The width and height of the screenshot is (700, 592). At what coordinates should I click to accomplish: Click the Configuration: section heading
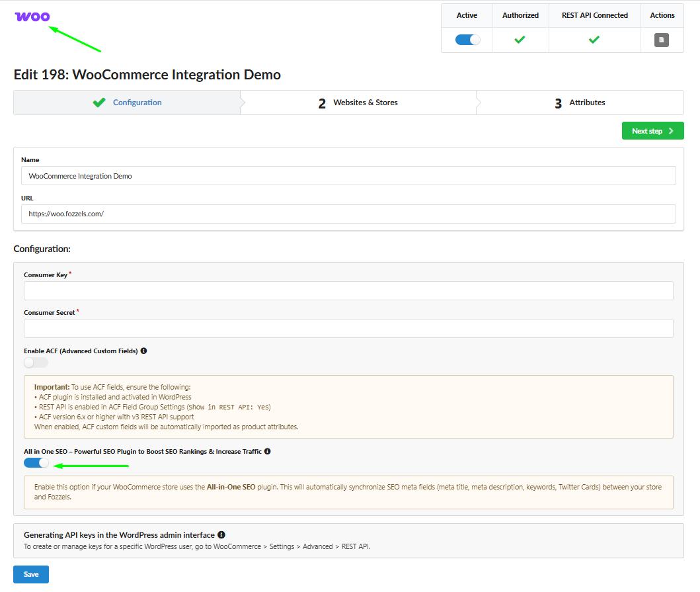click(x=42, y=249)
